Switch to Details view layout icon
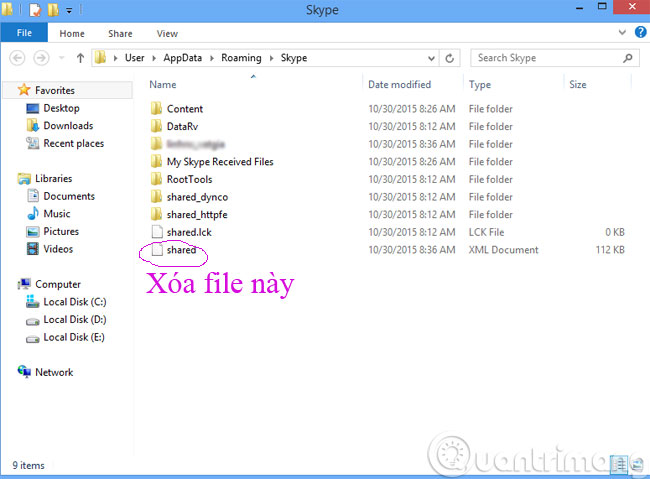 click(620, 464)
